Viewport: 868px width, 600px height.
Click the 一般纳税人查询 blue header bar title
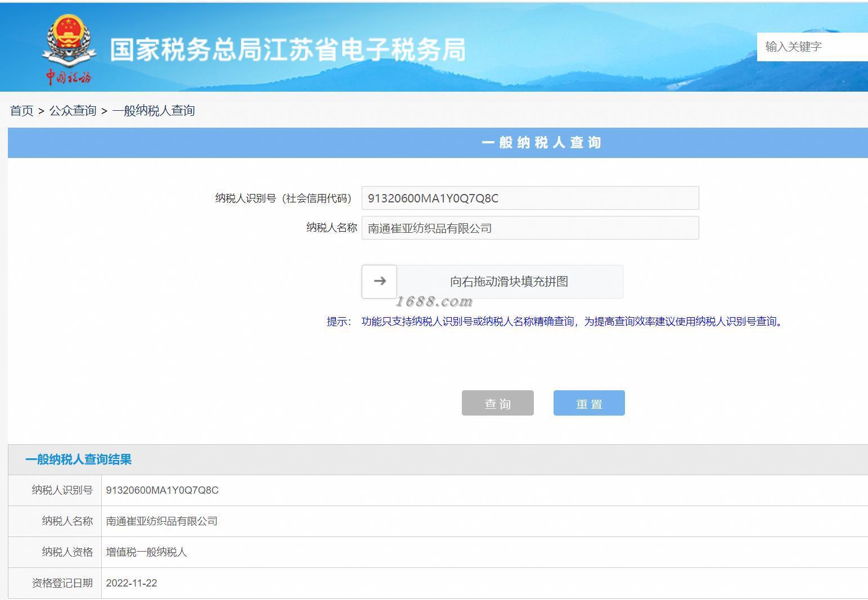542,143
